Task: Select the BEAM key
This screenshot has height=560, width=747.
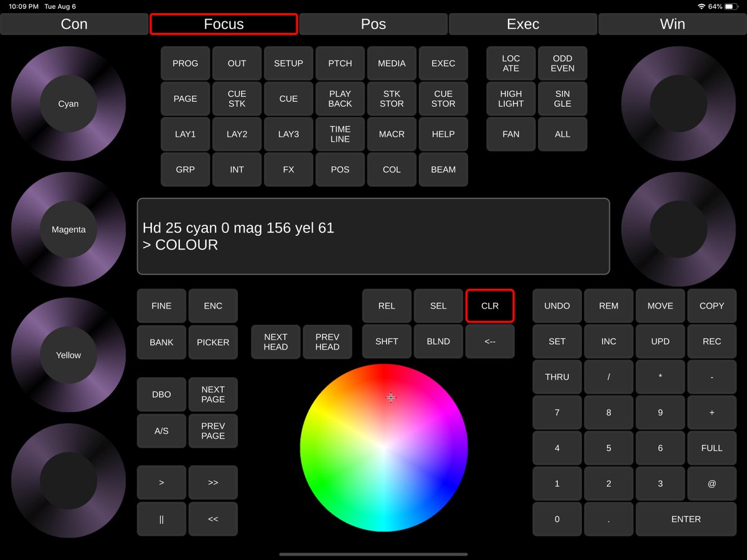Action: point(444,170)
